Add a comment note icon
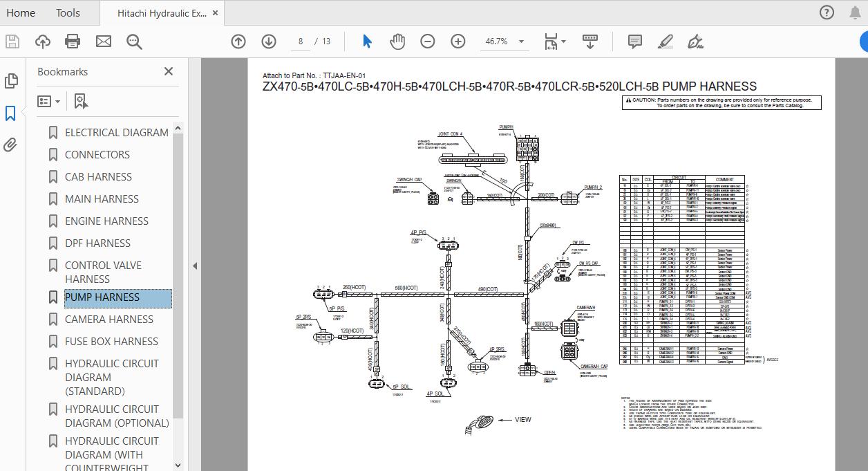The width and height of the screenshot is (868, 471). [634, 41]
